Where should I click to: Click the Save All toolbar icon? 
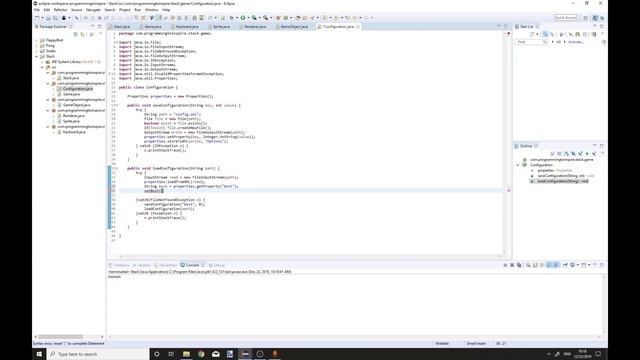[55, 18]
